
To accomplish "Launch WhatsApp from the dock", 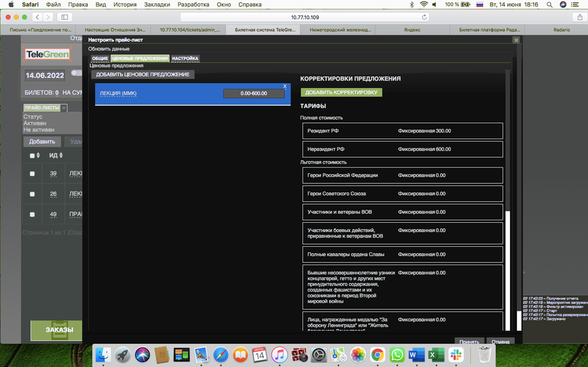I will point(397,355).
